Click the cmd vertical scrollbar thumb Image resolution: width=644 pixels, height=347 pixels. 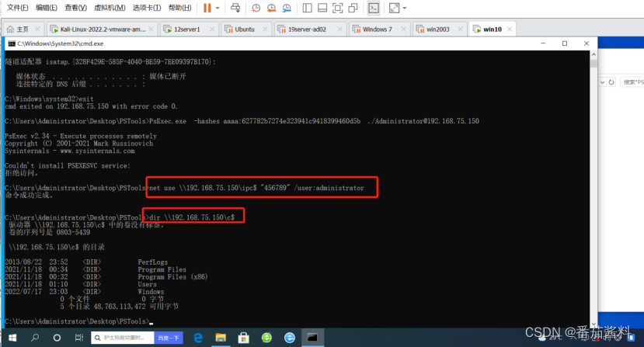594,63
